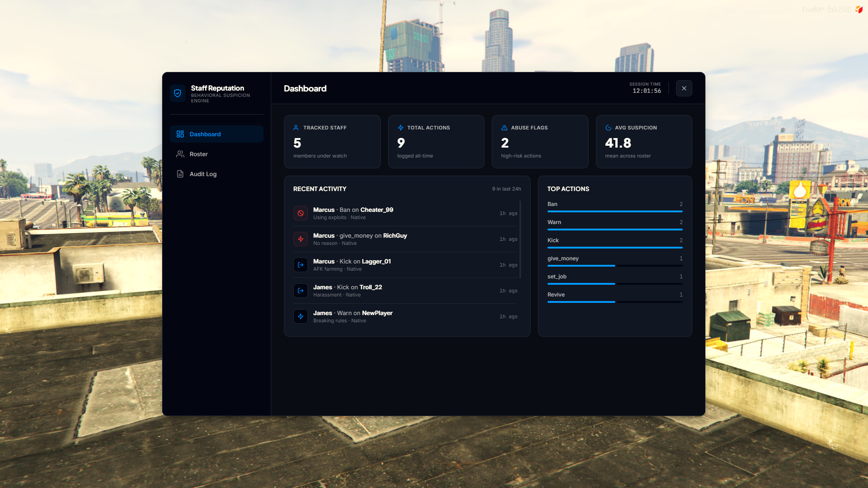Click the Avg Suspicion gauge icon

[x=609, y=128]
